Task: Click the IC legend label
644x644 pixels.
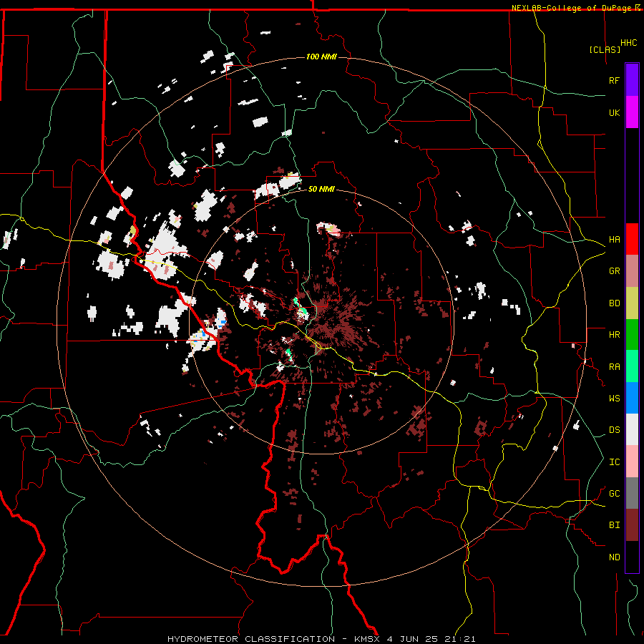Action: point(614,462)
